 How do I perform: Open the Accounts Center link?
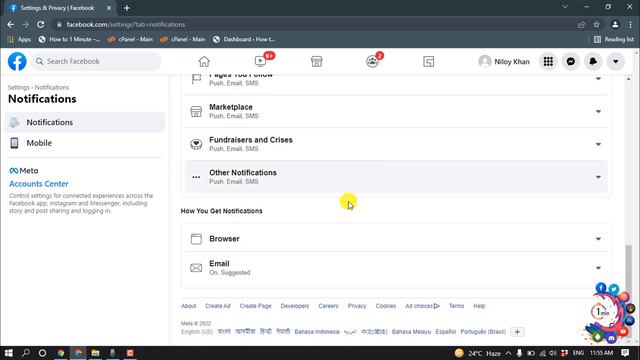pyautogui.click(x=39, y=184)
